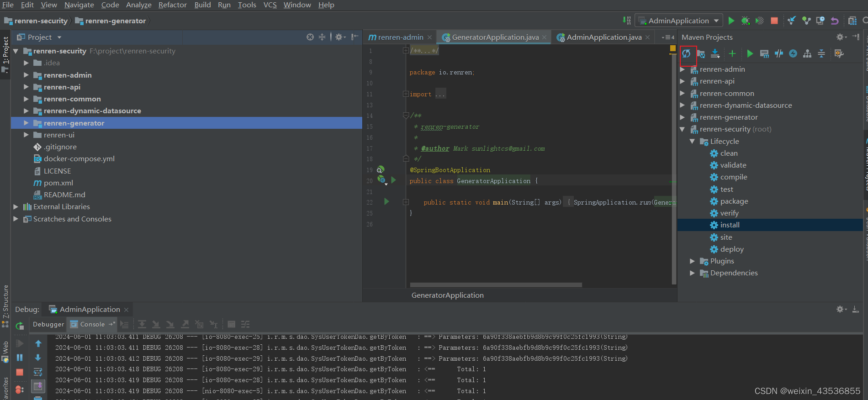Collapse renren-security root in project tree
This screenshot has width=868, height=400.
[16, 51]
